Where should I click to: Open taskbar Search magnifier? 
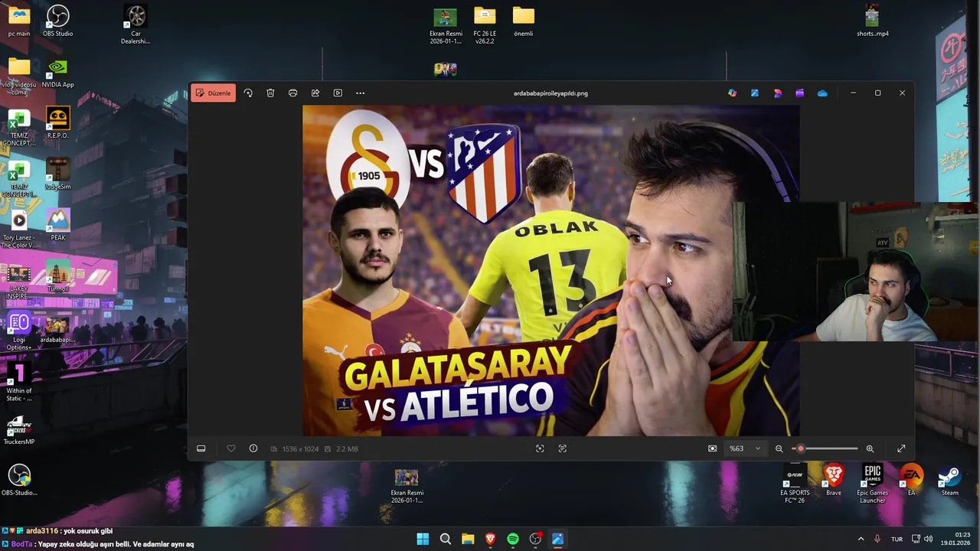[x=445, y=539]
